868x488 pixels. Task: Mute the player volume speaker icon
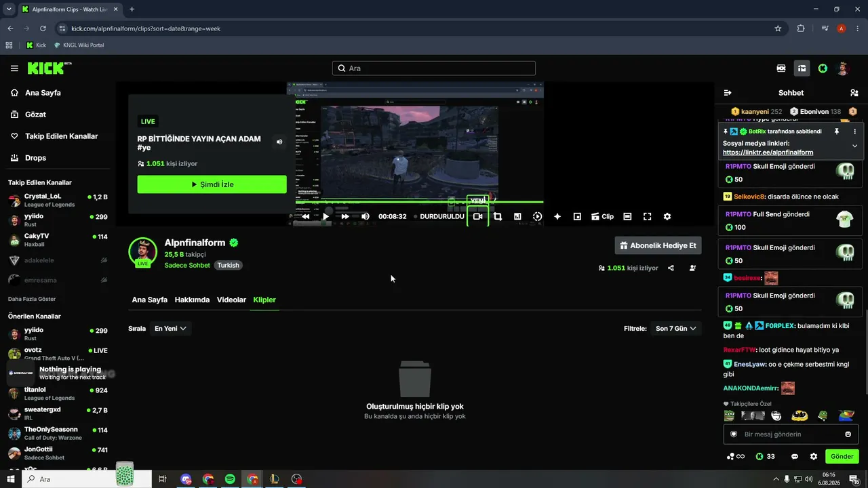click(366, 216)
